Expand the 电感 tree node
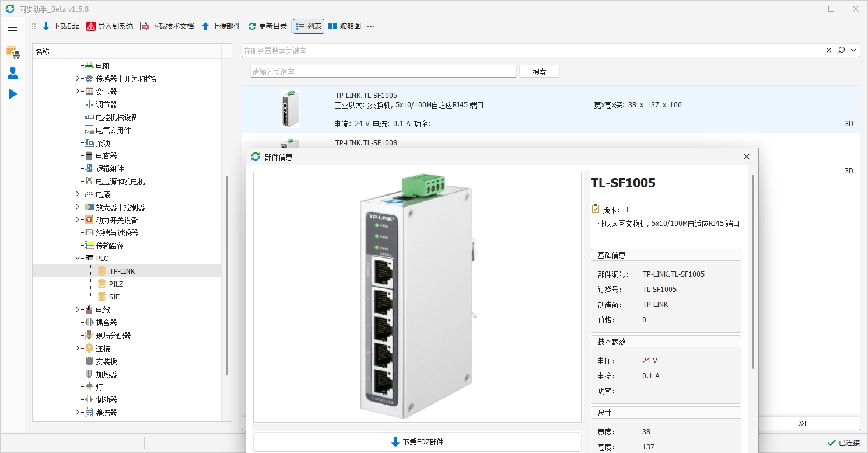 78,194
